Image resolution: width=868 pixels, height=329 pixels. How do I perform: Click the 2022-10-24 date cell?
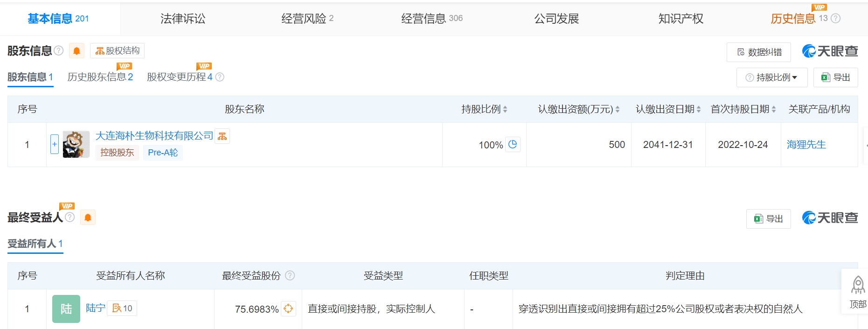743,145
